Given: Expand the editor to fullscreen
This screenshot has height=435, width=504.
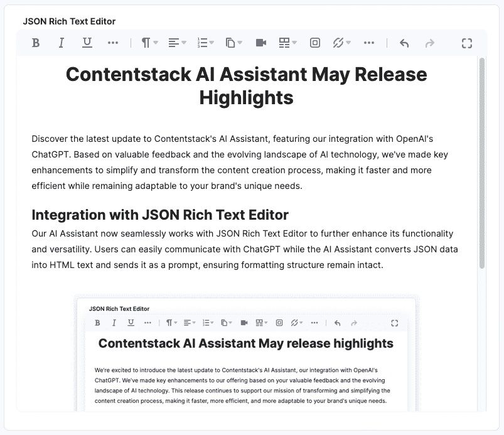Looking at the screenshot, I should [467, 43].
